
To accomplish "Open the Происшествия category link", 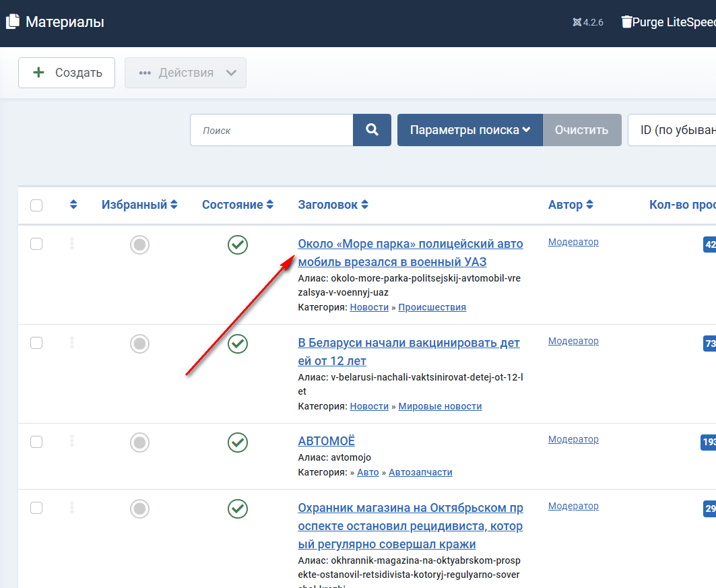I will coord(432,307).
